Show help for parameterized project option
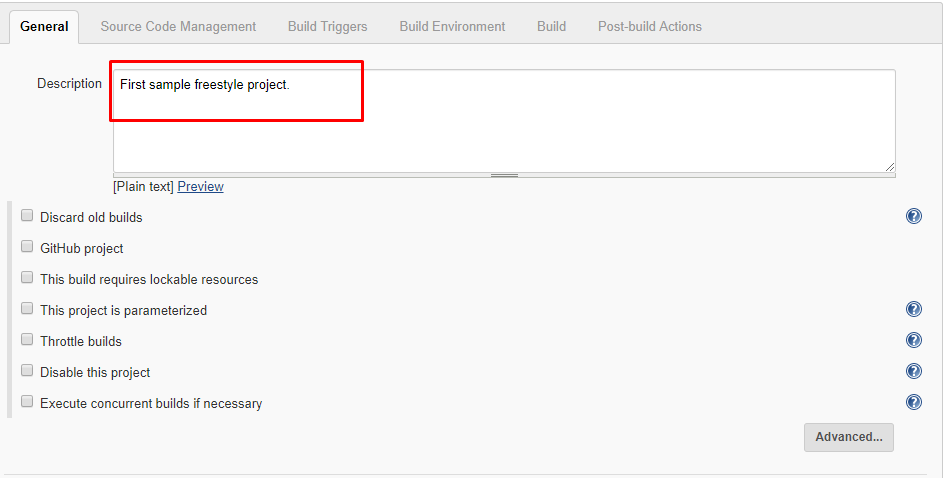 pyautogui.click(x=913, y=309)
